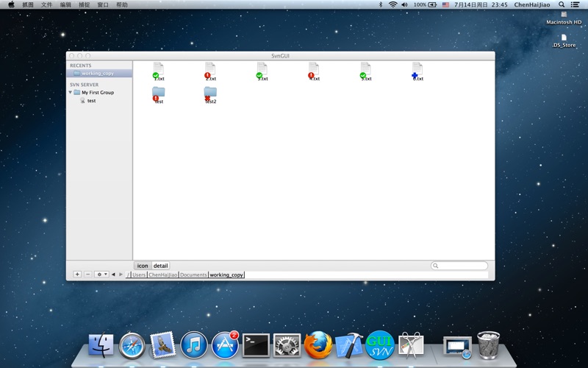
Task: Open Mail stamp icon in the Dock
Action: tap(162, 344)
